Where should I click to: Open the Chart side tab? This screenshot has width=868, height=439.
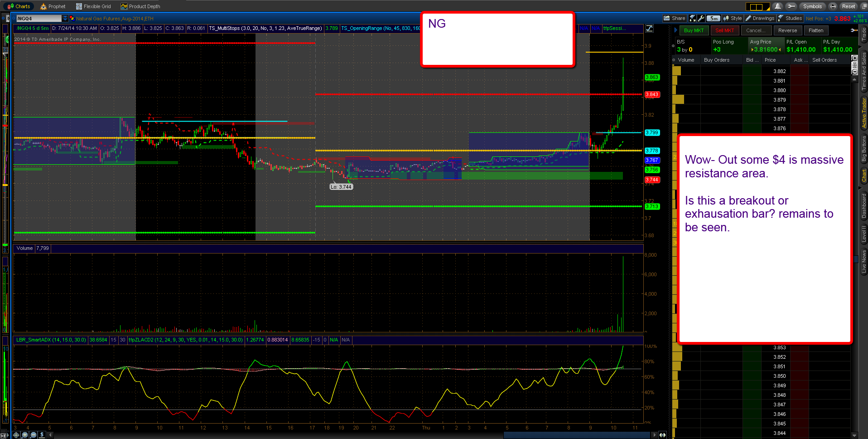pos(863,176)
